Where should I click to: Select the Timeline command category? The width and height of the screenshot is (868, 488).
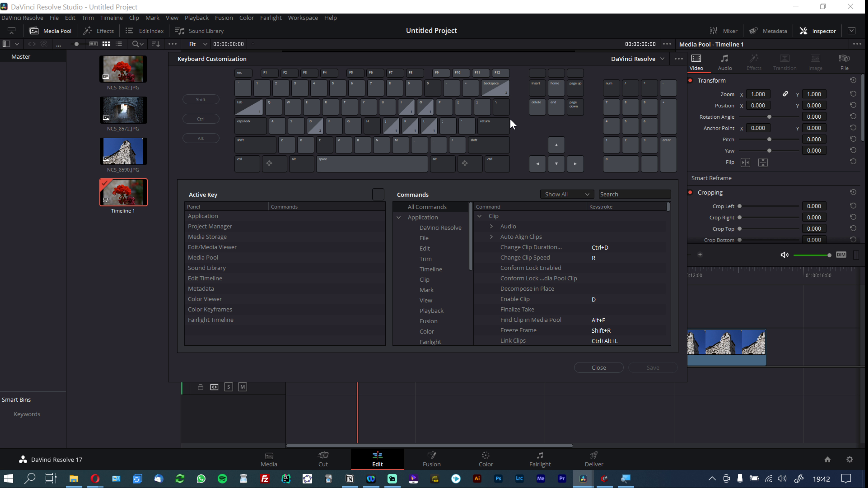tap(431, 269)
